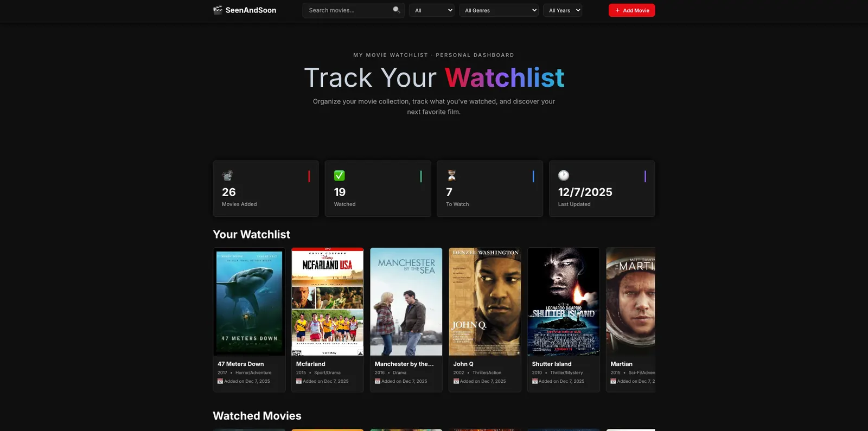Click the 12/7/2025 Last Updated date
This screenshot has width=868, height=431.
pos(585,192)
